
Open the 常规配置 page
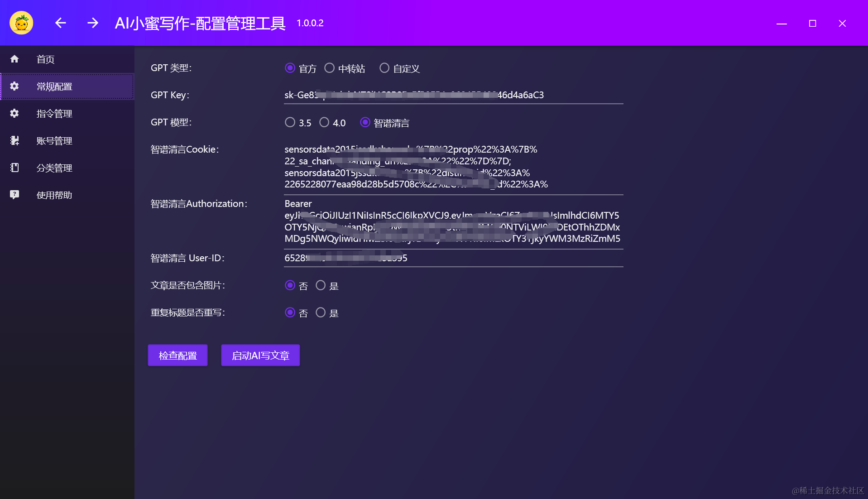click(67, 86)
